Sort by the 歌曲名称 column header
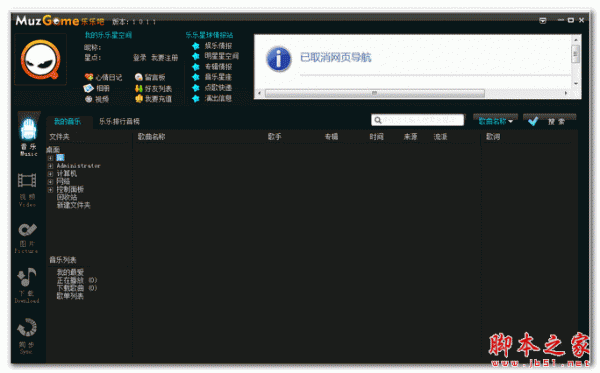The width and height of the screenshot is (600, 373). tap(152, 137)
